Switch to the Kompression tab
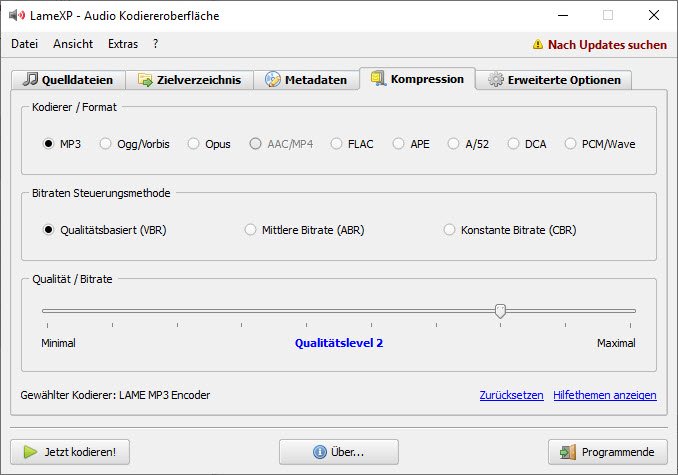 pos(417,79)
